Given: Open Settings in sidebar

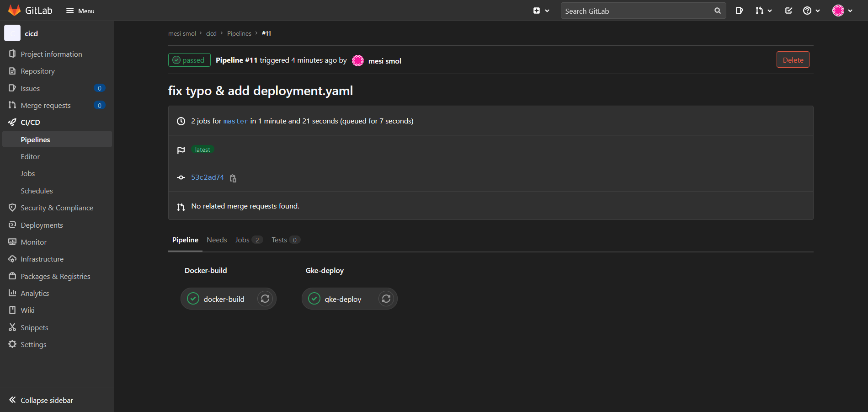Looking at the screenshot, I should pyautogui.click(x=57, y=345).
